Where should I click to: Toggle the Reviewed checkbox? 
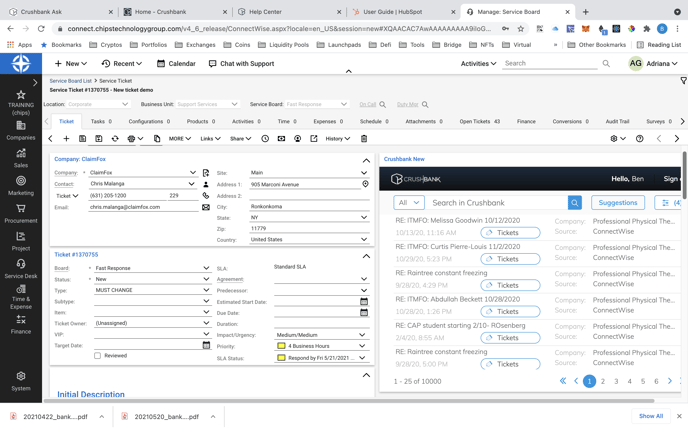pos(97,356)
